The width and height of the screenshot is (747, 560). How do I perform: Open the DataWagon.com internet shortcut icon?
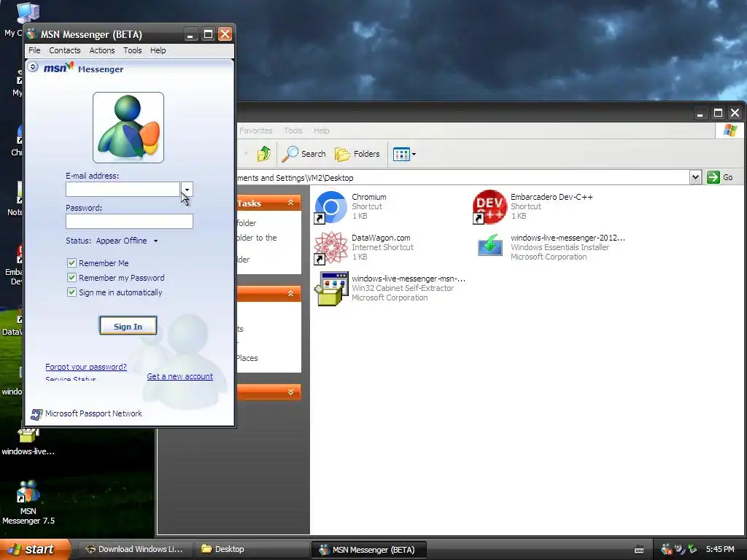(x=330, y=248)
